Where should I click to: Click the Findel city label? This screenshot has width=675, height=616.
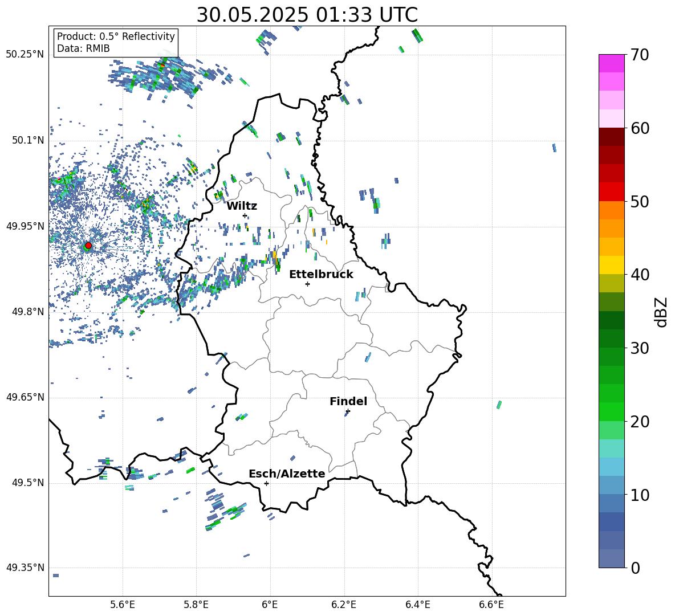click(348, 401)
